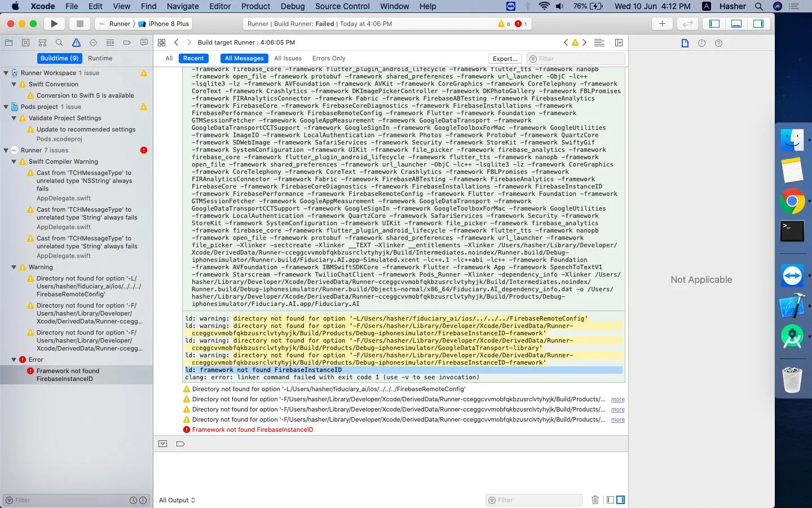Stop the running task
This screenshot has width=812, height=508.
[80, 24]
